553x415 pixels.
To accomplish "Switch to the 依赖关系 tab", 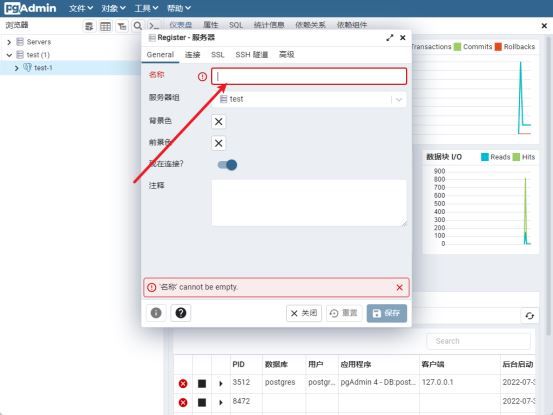I will tap(310, 25).
